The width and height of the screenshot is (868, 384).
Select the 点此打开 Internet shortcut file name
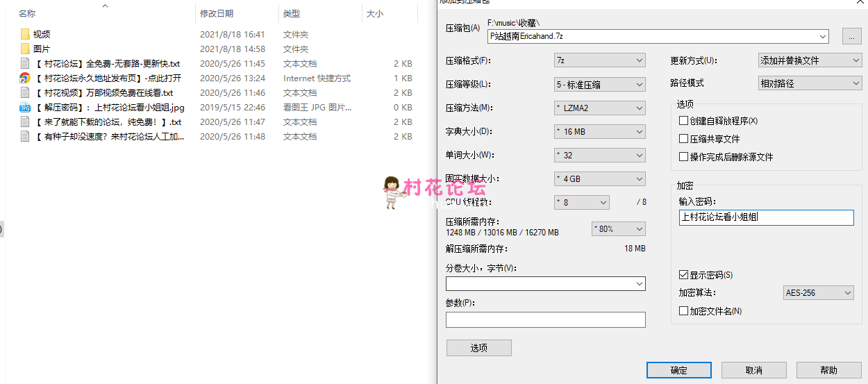coord(108,78)
